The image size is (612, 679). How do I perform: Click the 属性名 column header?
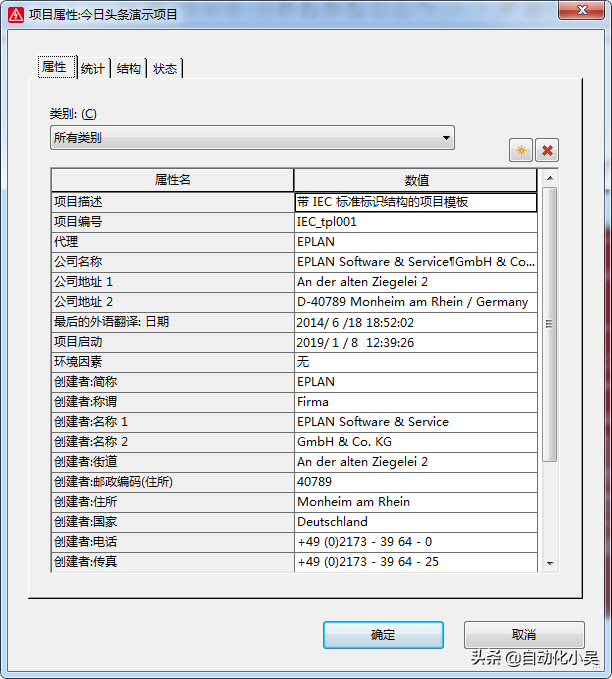(172, 180)
